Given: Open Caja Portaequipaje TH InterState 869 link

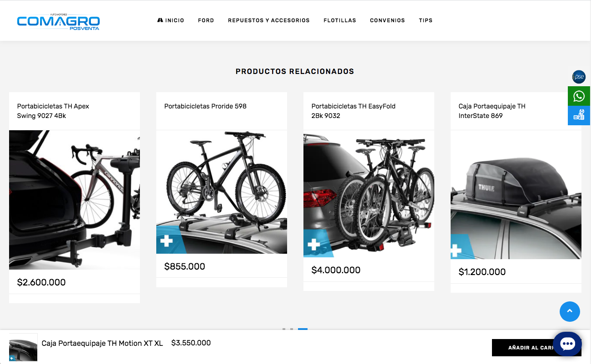Looking at the screenshot, I should point(492,111).
